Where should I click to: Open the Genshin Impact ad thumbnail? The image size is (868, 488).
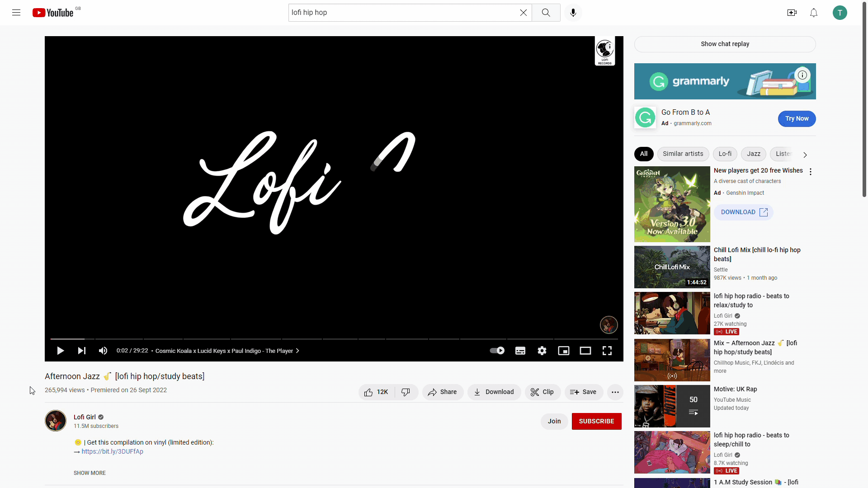point(672,204)
